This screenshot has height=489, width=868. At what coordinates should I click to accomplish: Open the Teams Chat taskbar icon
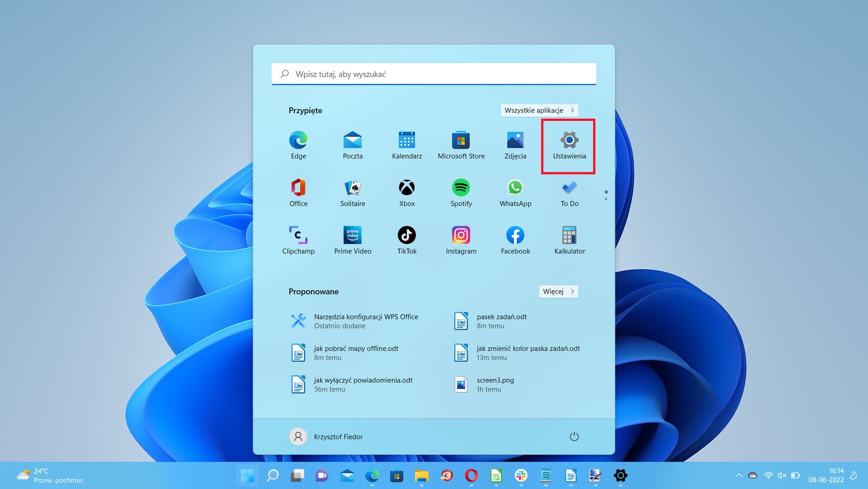tap(322, 475)
